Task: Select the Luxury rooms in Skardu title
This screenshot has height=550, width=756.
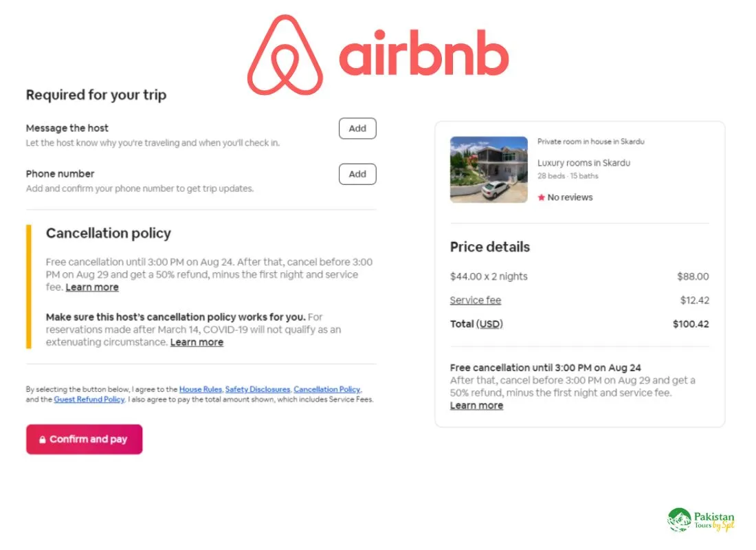Action: (x=583, y=163)
